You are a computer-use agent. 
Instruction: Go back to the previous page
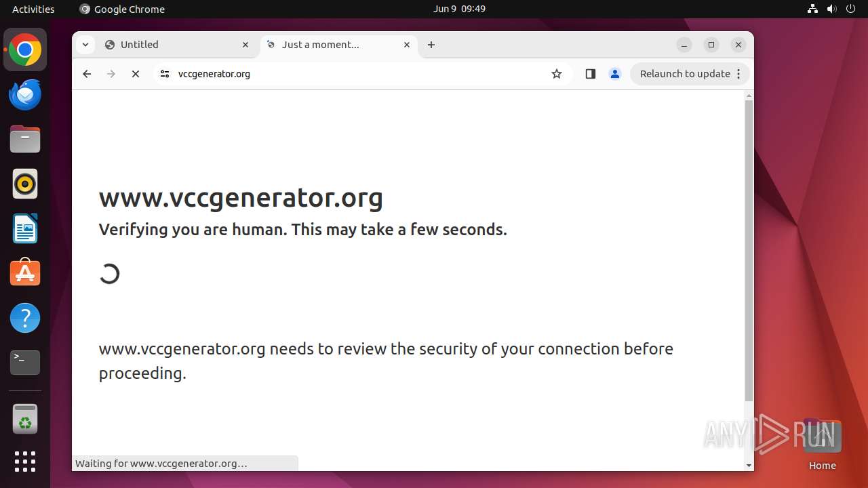[87, 74]
